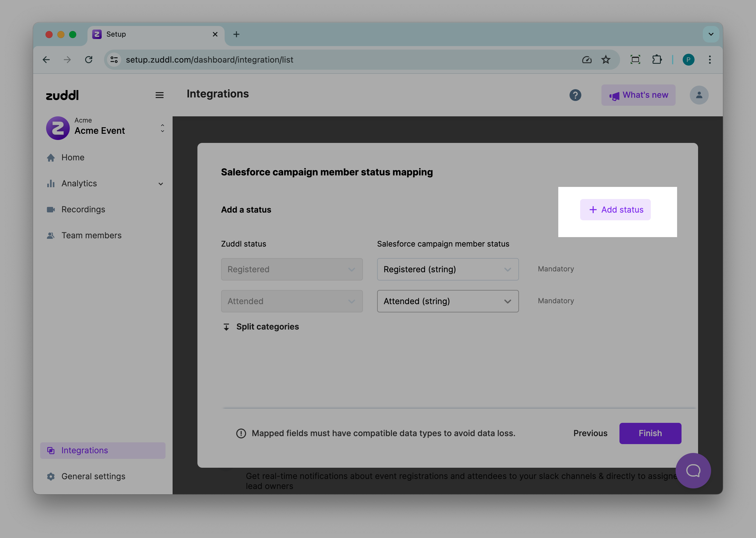
Task: Click the help question mark icon
Action: [575, 95]
